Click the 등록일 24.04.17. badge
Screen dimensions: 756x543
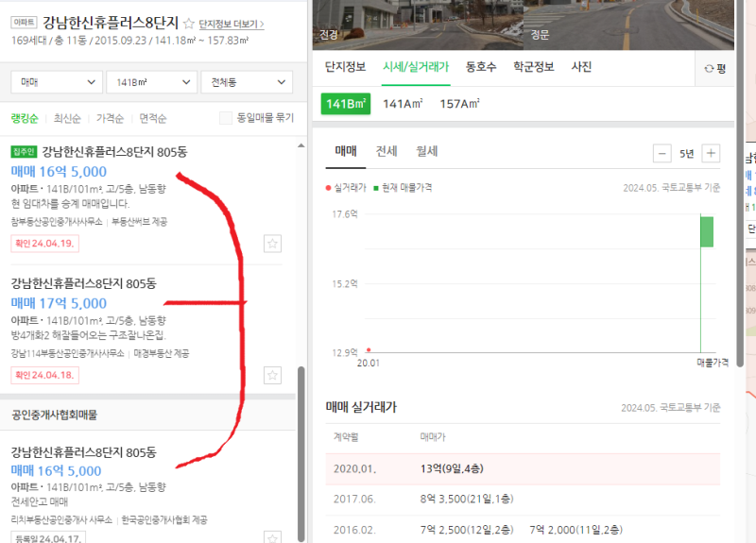[x=48, y=537]
